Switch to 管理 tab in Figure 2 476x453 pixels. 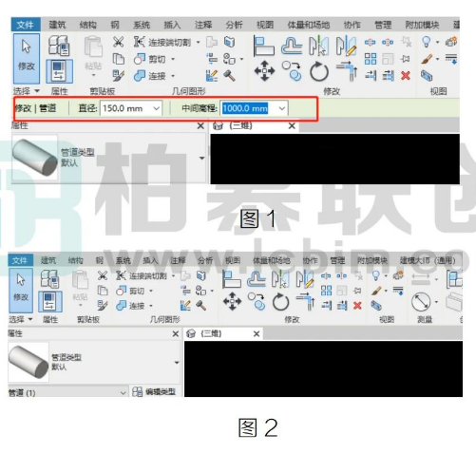click(x=337, y=260)
